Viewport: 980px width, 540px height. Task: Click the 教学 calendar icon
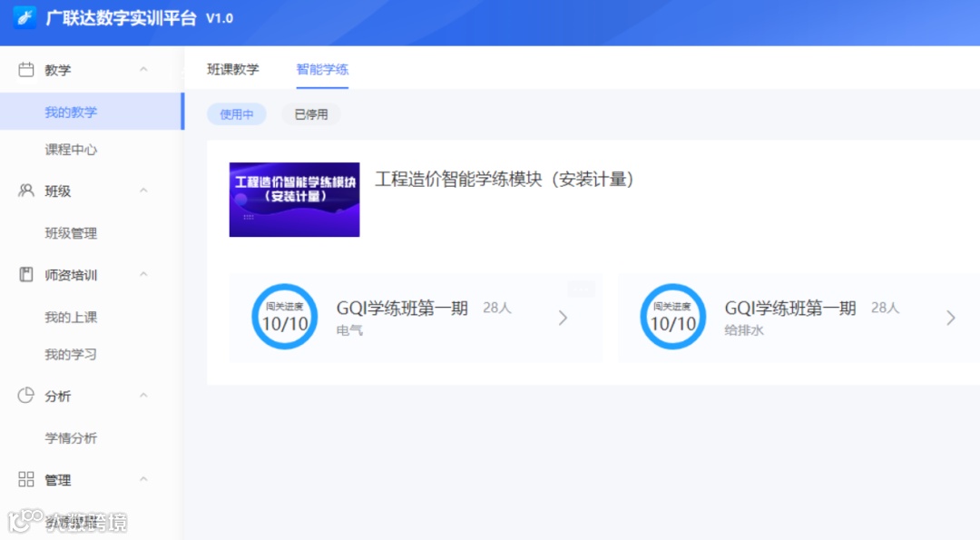(x=26, y=69)
